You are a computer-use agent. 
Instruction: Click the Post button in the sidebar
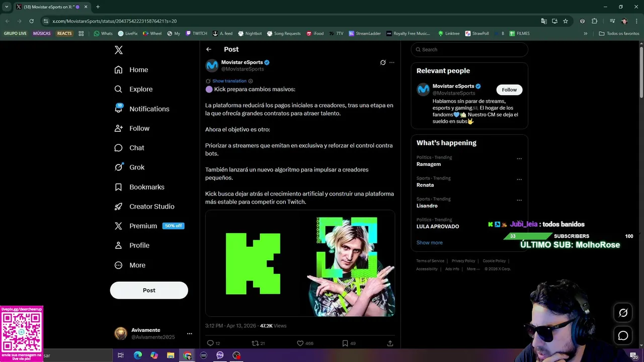click(149, 290)
